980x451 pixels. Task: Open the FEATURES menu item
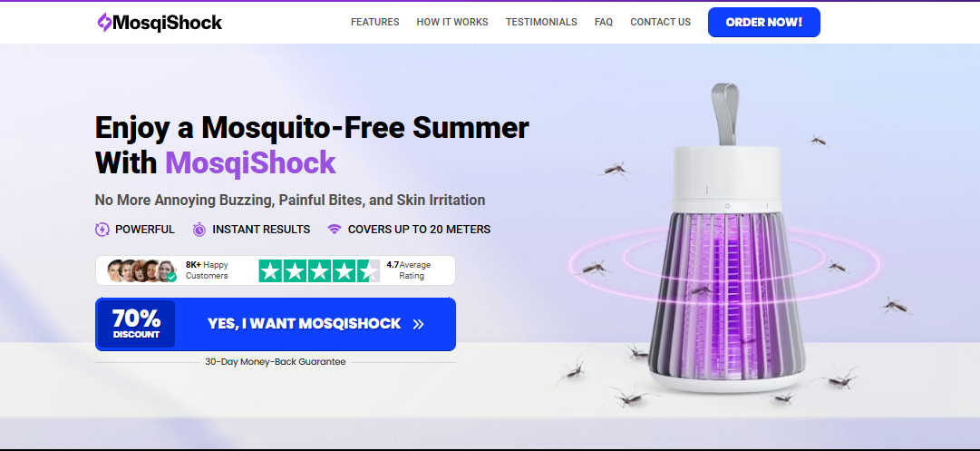(375, 22)
